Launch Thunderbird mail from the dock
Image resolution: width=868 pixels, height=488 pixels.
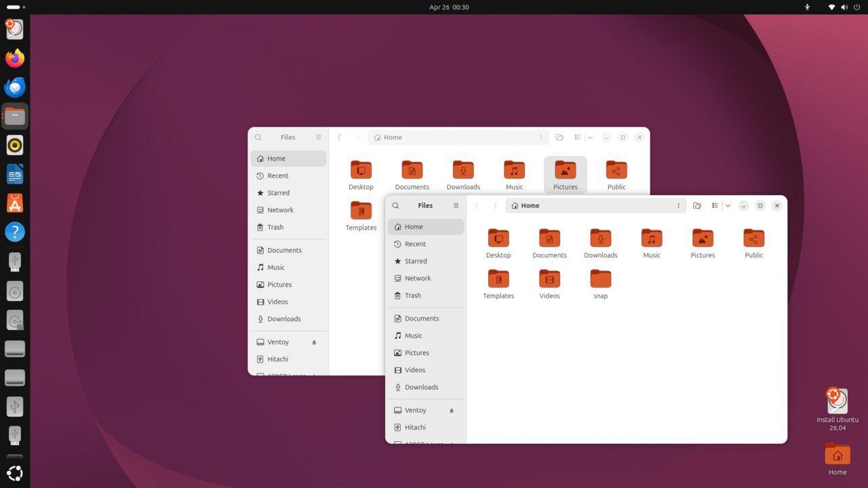[15, 87]
